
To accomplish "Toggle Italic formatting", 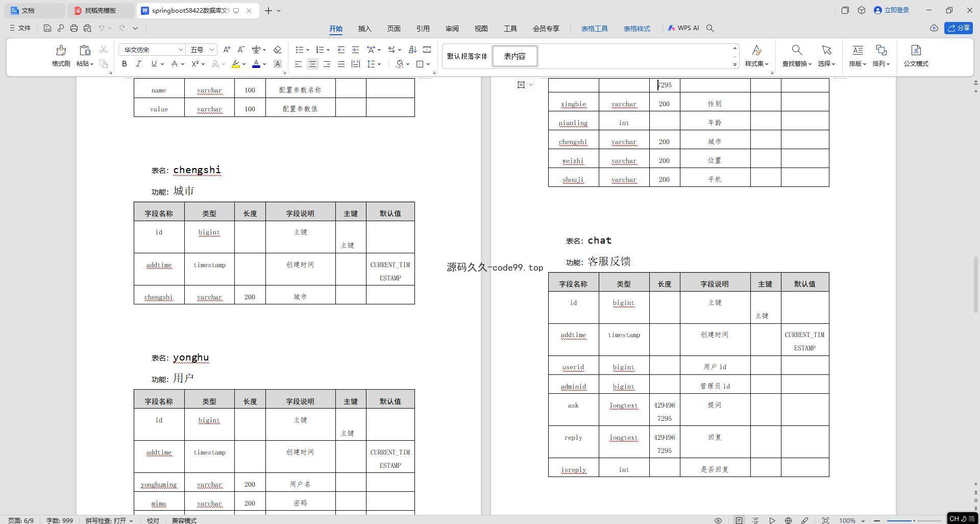I will tap(138, 64).
